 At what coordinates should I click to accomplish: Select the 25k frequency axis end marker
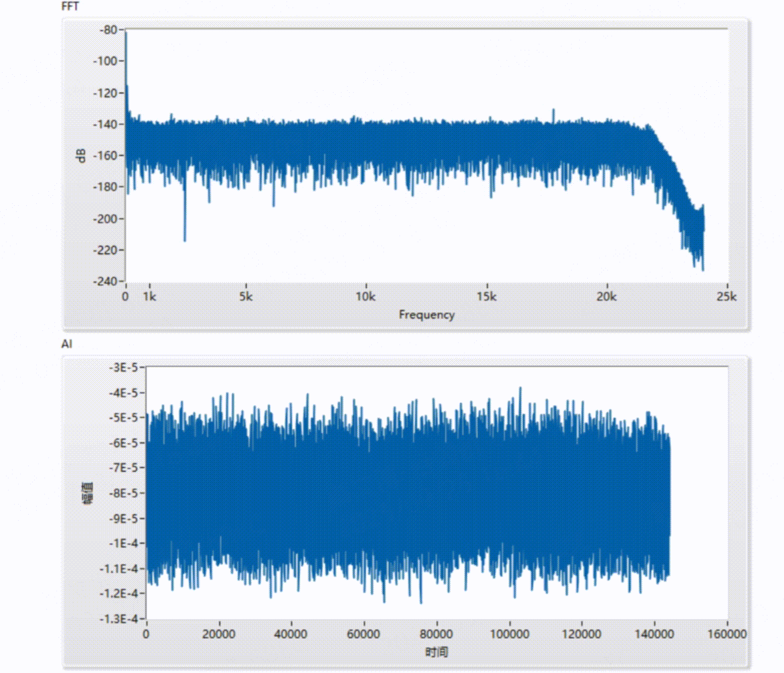pyautogui.click(x=726, y=297)
